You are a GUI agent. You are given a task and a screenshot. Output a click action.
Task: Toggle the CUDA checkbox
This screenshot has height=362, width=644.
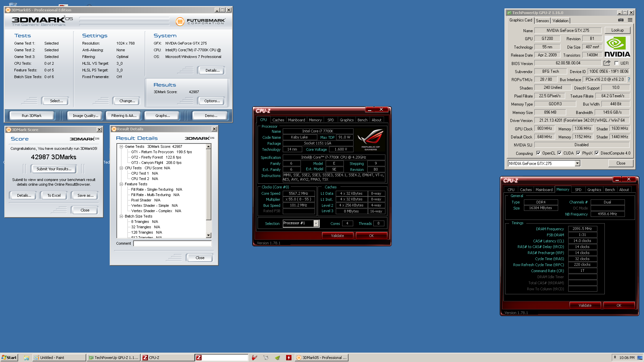click(x=559, y=153)
